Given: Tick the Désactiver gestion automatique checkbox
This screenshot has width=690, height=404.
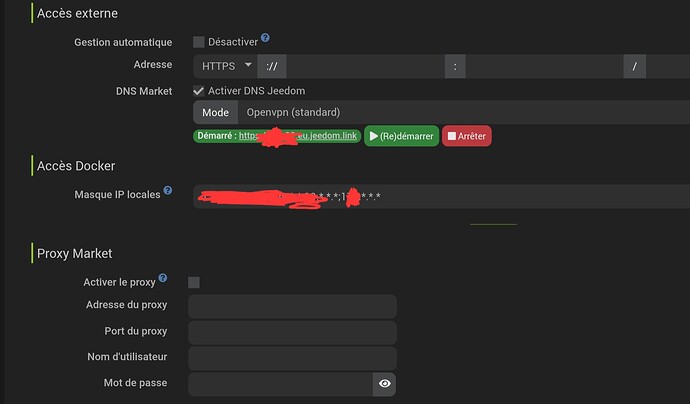Looking at the screenshot, I should (x=198, y=42).
